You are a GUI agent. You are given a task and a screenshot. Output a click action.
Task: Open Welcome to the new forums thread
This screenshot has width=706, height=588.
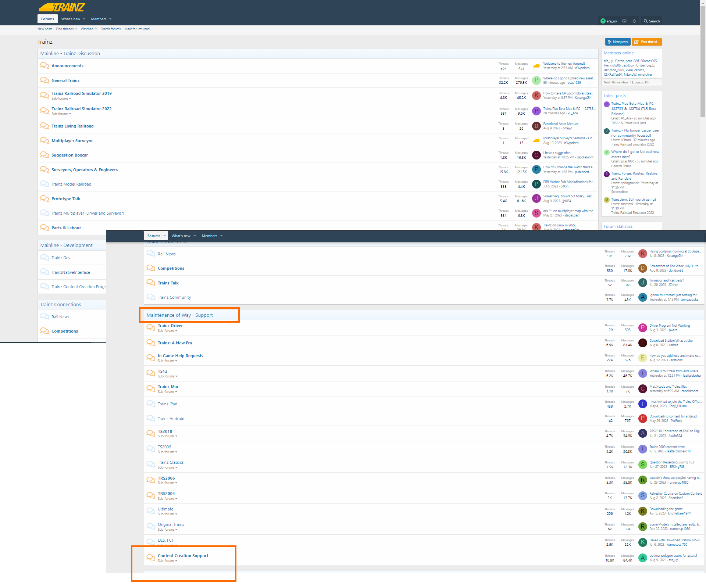point(564,64)
